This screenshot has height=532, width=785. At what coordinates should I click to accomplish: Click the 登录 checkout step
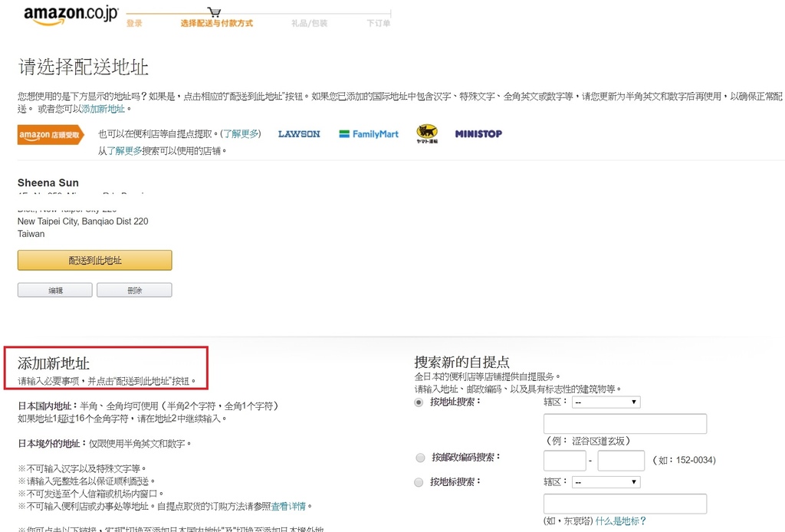click(x=134, y=23)
